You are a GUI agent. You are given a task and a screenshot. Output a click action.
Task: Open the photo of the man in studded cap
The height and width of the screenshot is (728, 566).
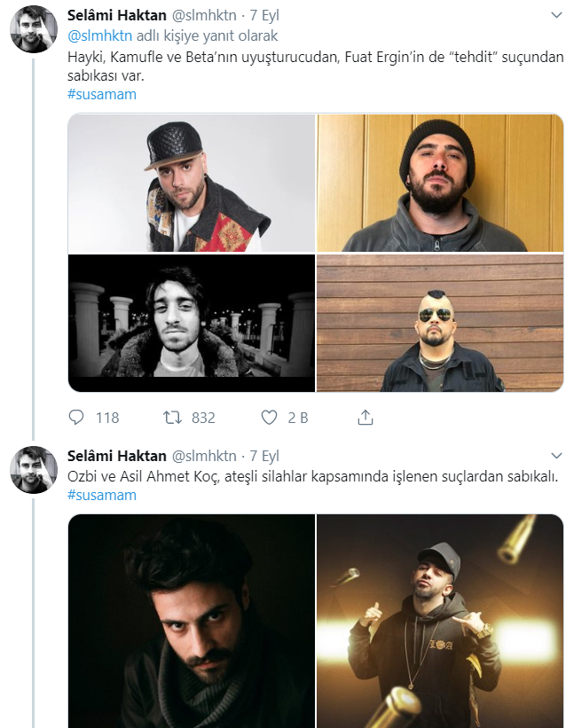(x=192, y=183)
